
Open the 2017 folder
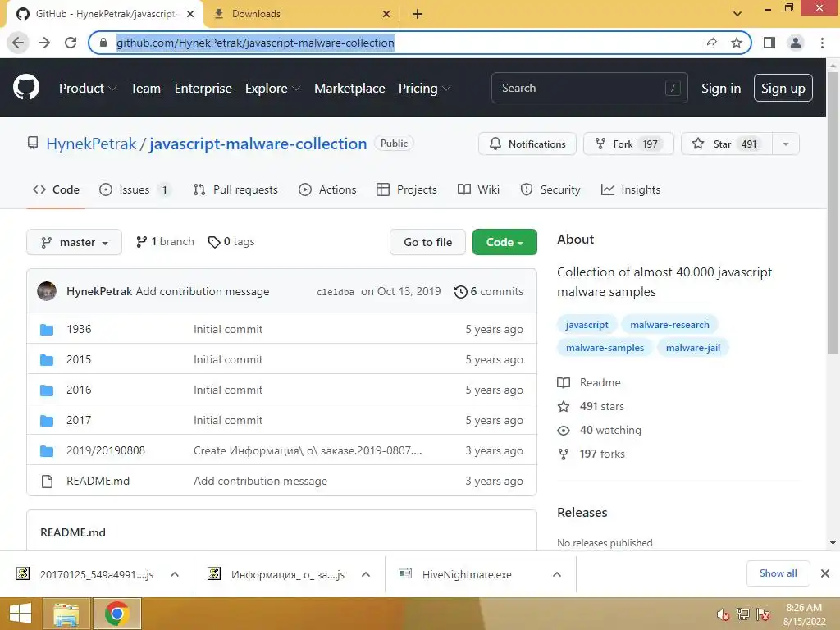point(79,421)
